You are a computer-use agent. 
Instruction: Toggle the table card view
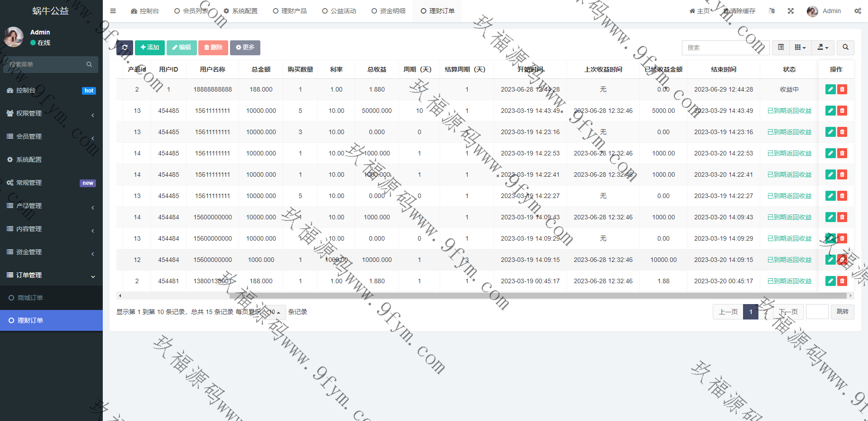tap(781, 48)
